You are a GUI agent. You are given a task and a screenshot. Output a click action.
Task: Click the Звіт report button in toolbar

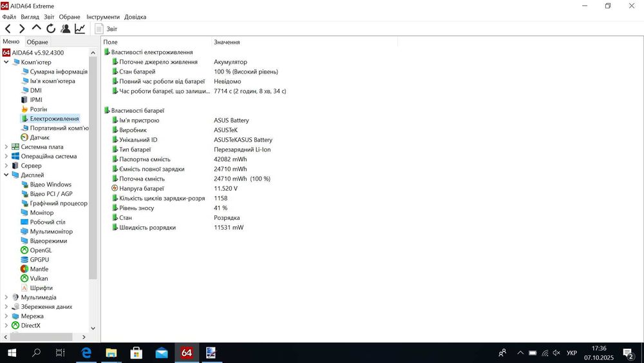point(106,29)
